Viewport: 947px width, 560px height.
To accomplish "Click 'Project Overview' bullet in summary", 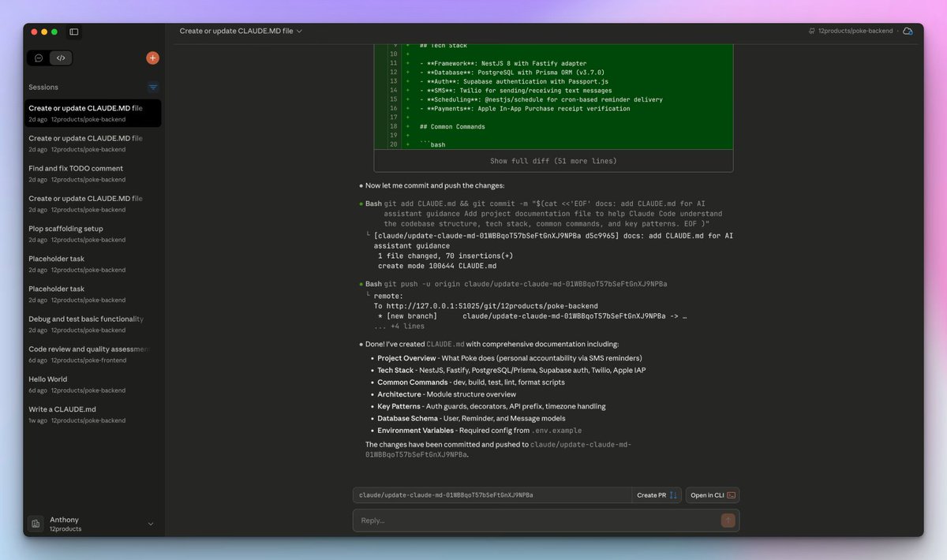I will click(406, 358).
